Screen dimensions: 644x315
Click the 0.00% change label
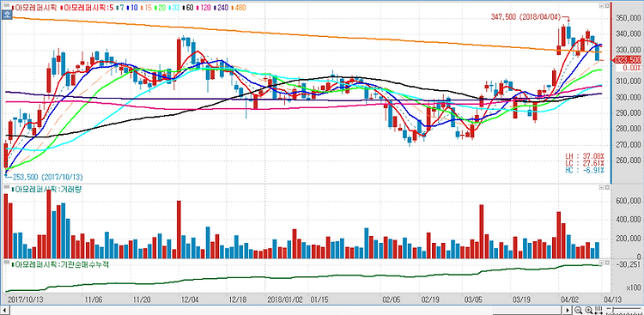(x=632, y=67)
